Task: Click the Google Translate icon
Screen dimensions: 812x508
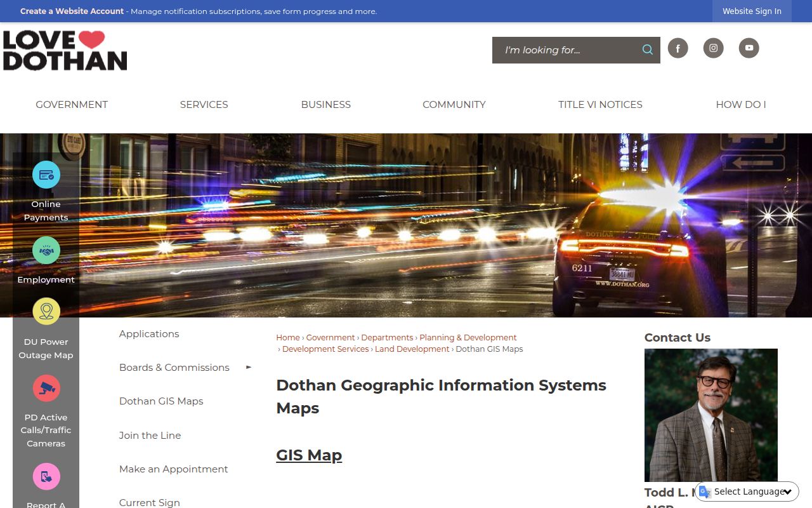Action: [705, 491]
